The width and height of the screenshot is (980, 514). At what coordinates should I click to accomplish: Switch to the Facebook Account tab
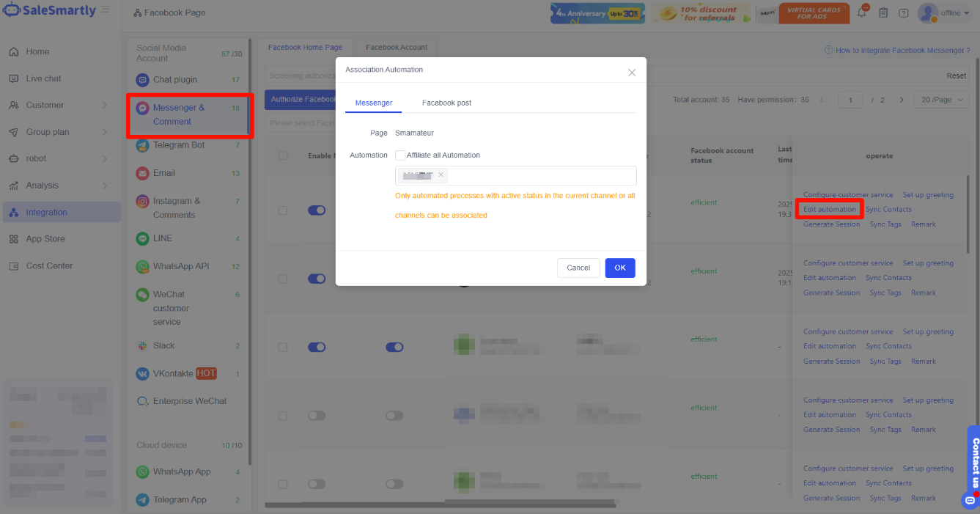click(x=397, y=48)
